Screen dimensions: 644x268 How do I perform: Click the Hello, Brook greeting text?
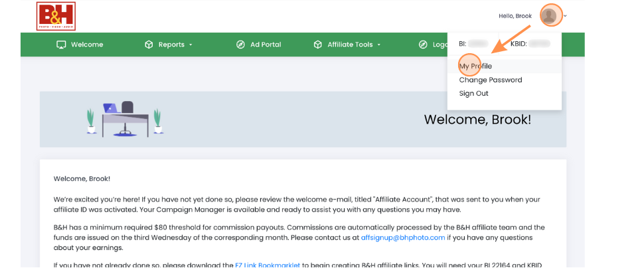click(x=515, y=16)
